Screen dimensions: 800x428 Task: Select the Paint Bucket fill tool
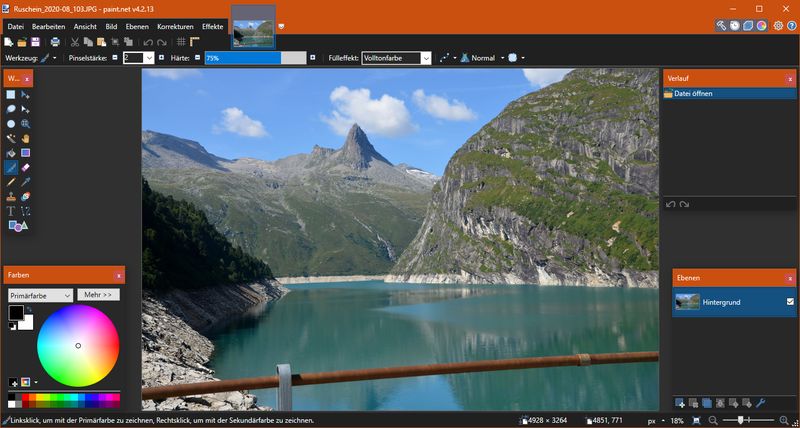(x=11, y=153)
